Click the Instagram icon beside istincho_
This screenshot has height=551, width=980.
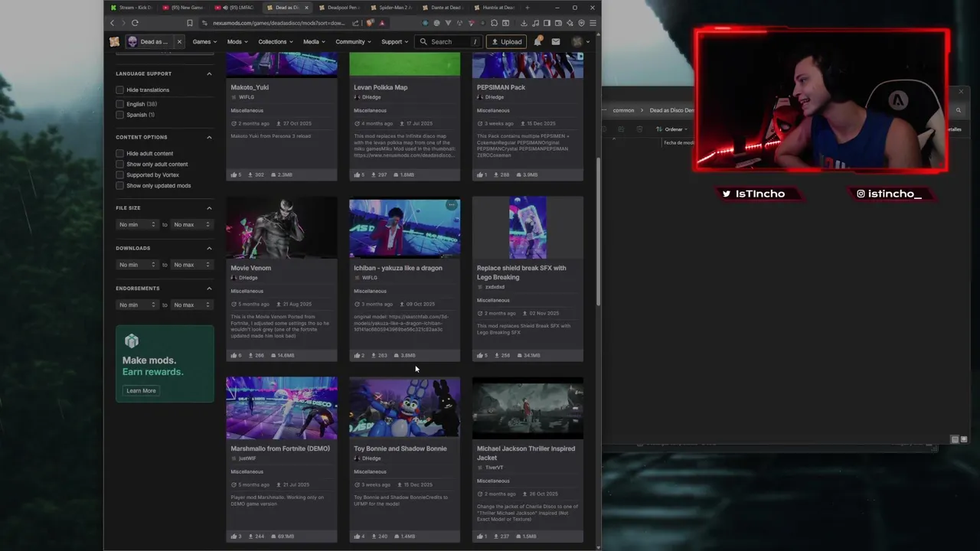(x=861, y=194)
